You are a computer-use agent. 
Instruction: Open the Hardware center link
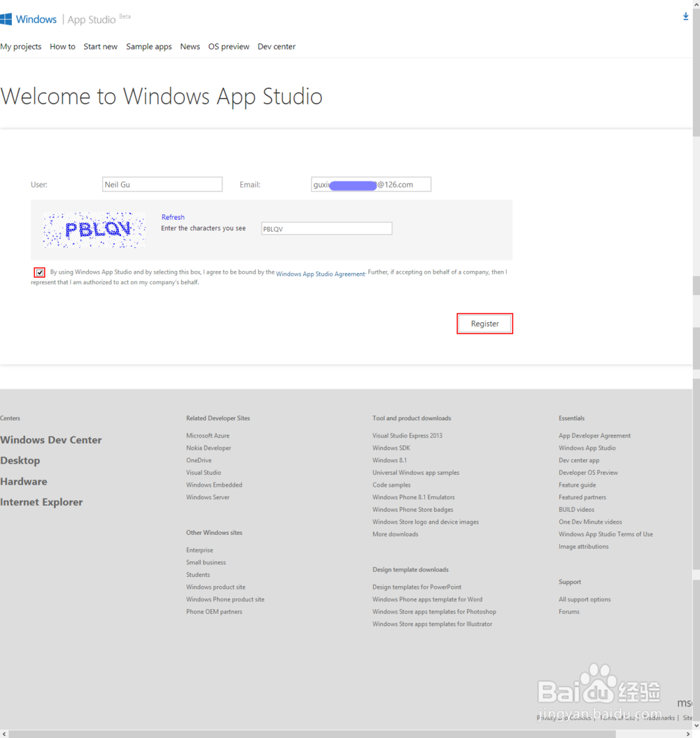tap(24, 482)
